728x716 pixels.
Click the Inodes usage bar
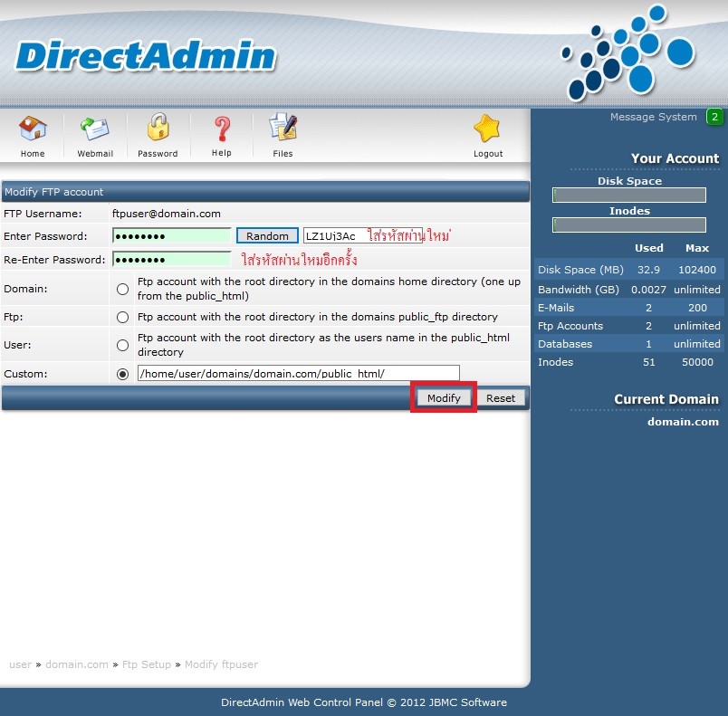click(x=629, y=225)
